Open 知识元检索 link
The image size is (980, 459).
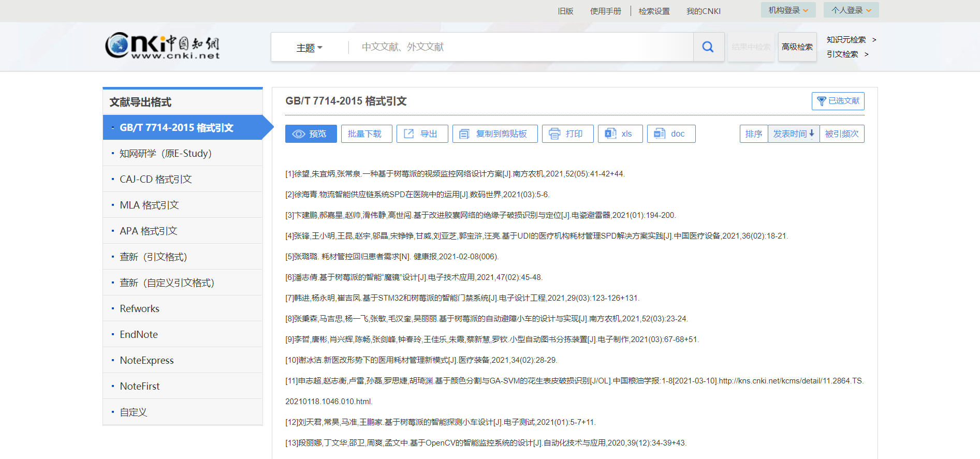click(x=851, y=39)
